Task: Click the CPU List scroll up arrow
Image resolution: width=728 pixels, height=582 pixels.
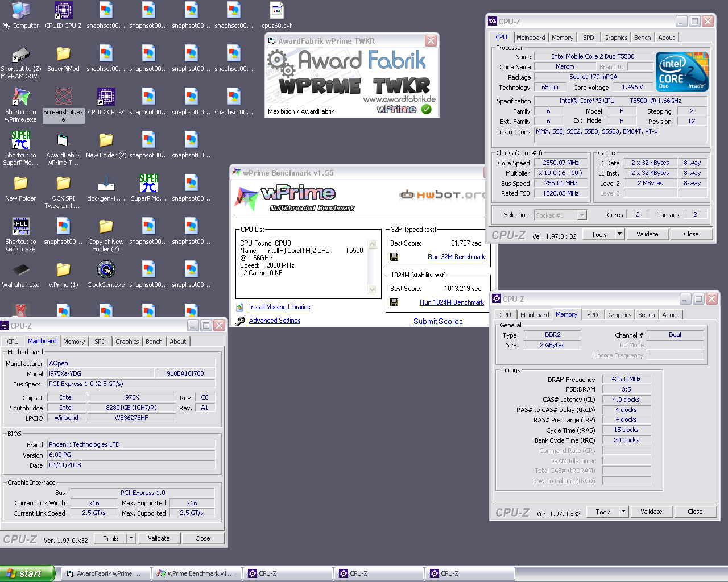Action: (373, 244)
